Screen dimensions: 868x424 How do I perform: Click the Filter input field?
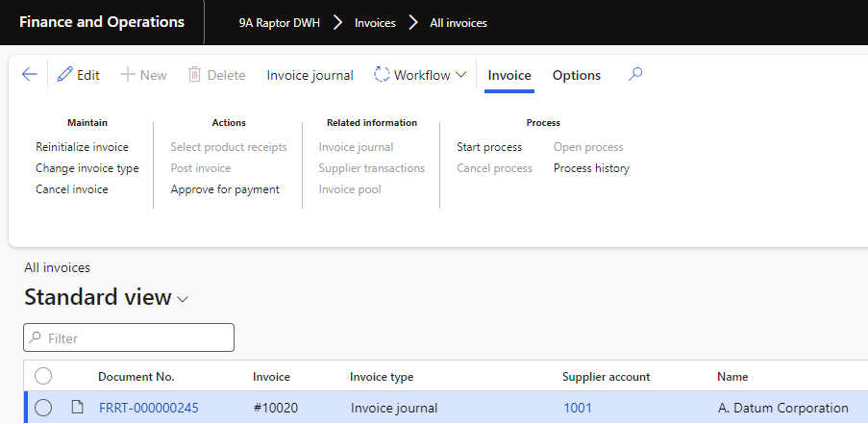pos(135,337)
